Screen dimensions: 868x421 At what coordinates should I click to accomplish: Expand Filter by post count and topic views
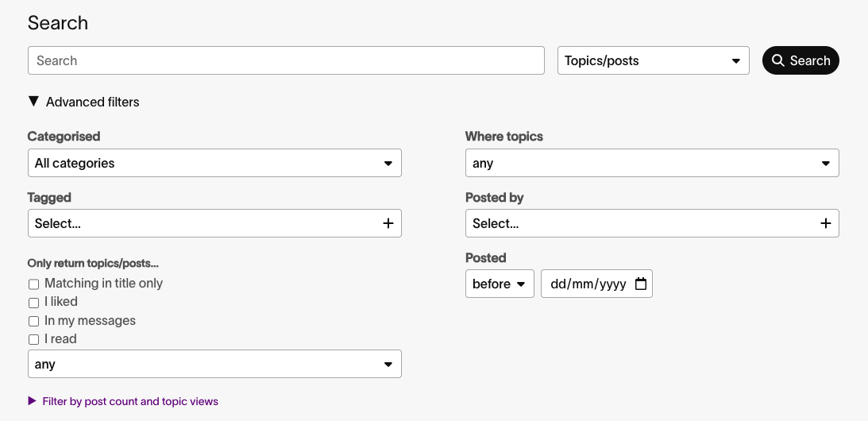coord(130,401)
